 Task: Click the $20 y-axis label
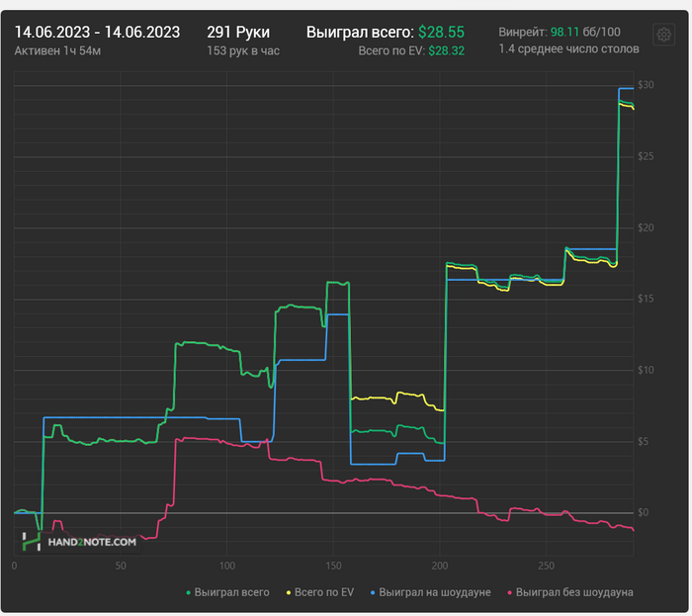pos(646,227)
